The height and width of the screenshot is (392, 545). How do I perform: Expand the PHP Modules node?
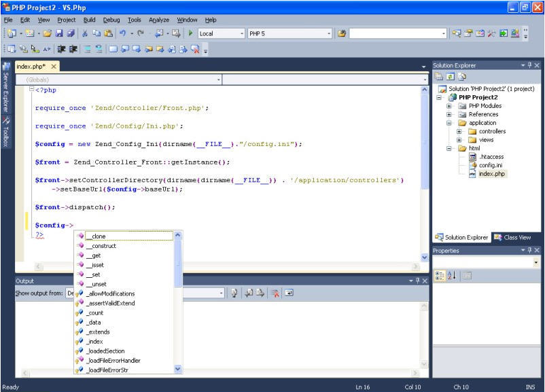449,106
